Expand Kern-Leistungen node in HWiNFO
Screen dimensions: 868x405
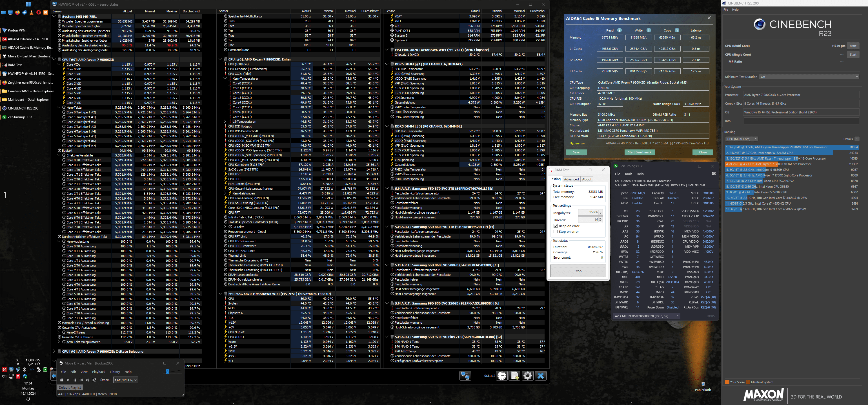[225, 193]
